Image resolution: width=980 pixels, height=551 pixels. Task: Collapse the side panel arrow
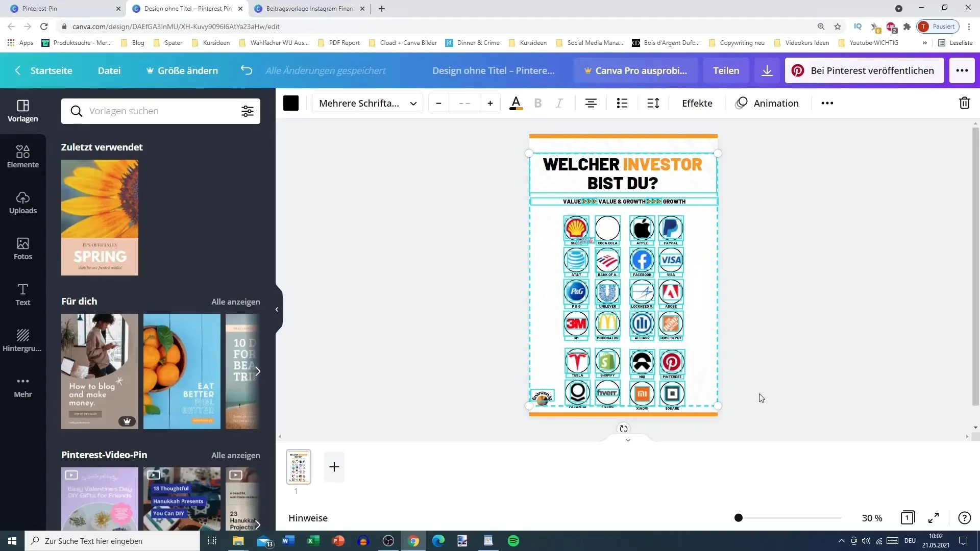[x=277, y=309]
